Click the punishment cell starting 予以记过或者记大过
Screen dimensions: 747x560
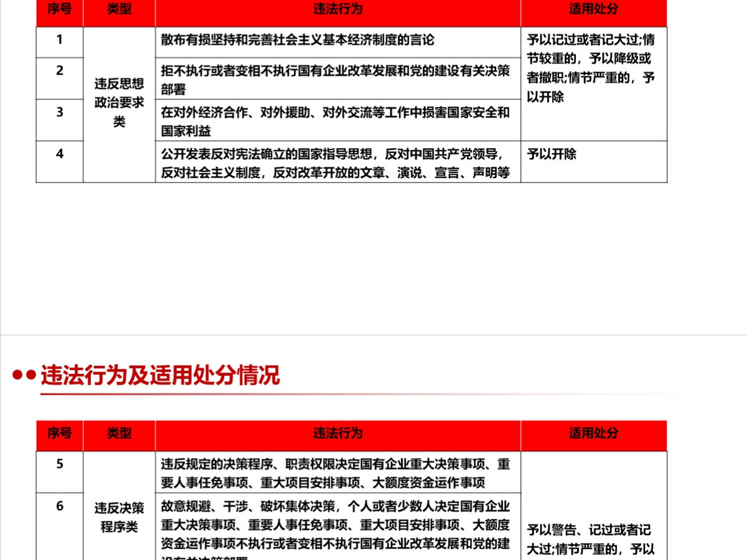pos(594,84)
